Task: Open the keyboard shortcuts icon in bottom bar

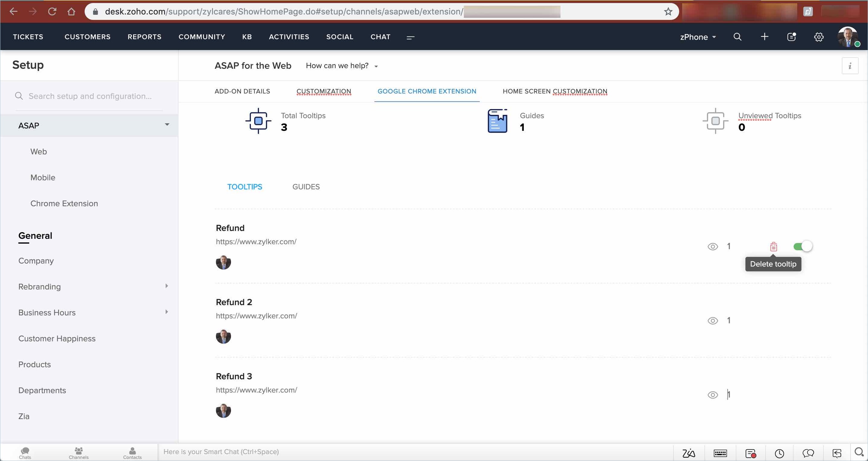Action: click(720, 453)
